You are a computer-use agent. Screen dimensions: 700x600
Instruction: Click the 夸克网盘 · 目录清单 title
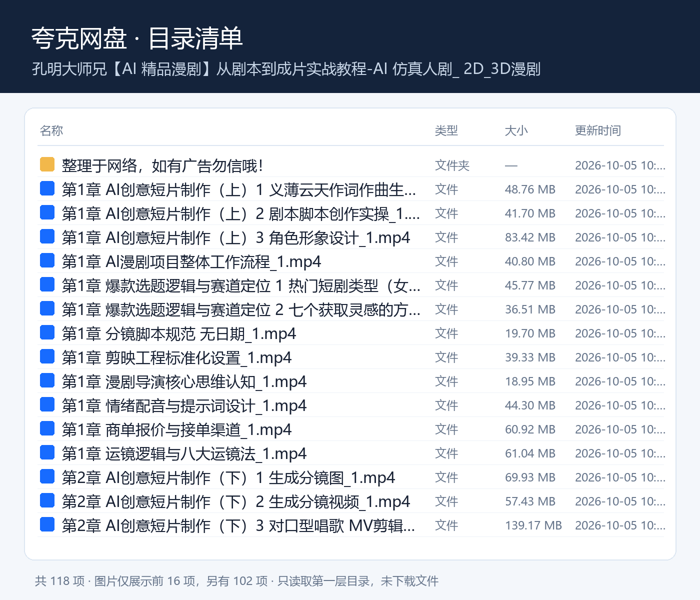pos(137,38)
